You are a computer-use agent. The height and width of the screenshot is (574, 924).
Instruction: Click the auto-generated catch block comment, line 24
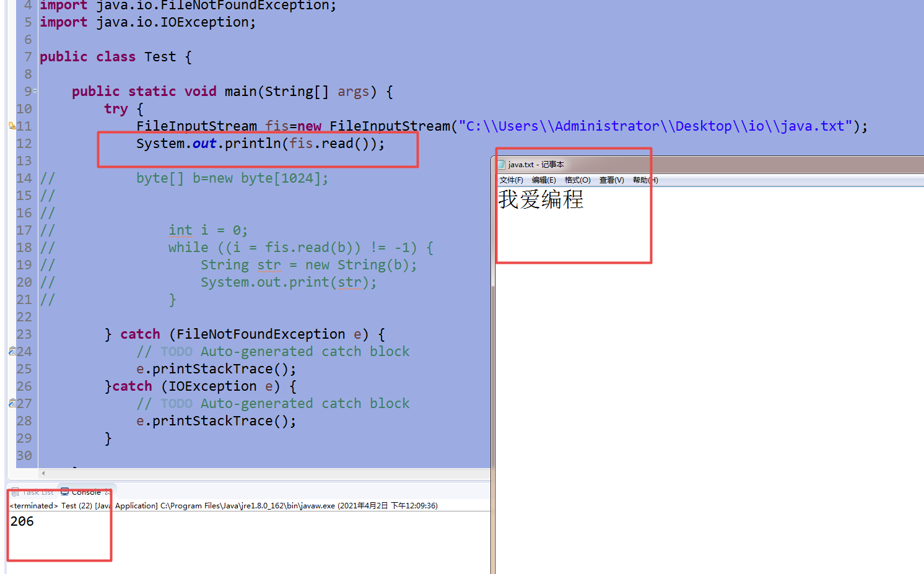point(273,352)
